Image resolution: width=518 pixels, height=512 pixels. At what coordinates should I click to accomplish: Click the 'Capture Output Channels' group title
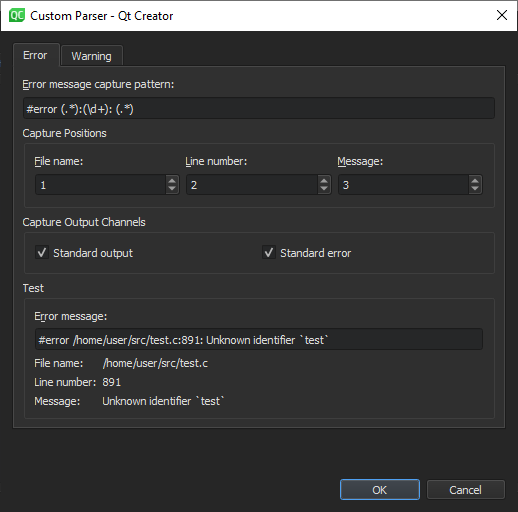click(84, 222)
